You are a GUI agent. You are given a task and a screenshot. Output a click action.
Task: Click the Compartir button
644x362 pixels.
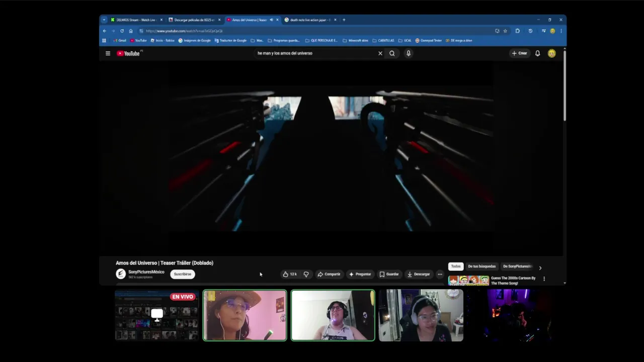329,274
